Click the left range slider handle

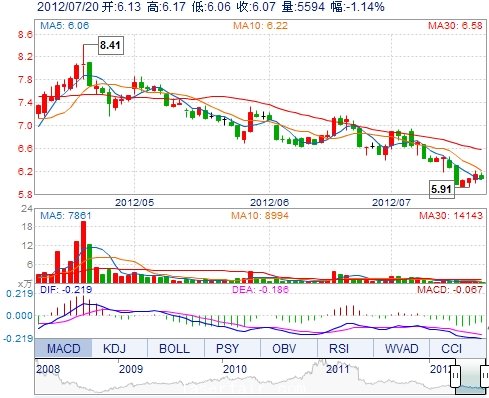tap(455, 376)
